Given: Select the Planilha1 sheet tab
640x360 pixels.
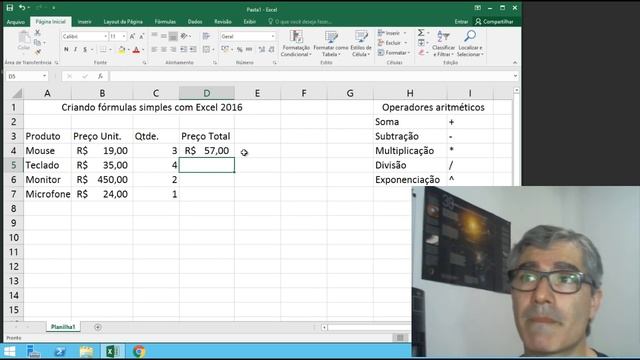Looking at the screenshot, I should pyautogui.click(x=63, y=327).
